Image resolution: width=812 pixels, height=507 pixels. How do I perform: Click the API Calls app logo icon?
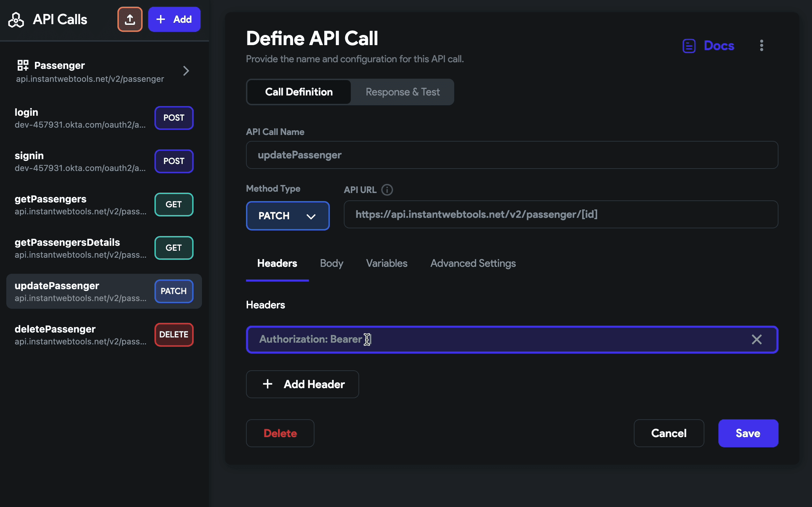tap(16, 20)
